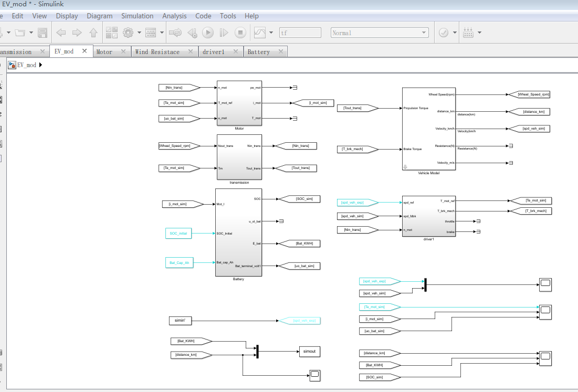Open the Simulation menu
This screenshot has width=578, height=392.
pos(137,16)
